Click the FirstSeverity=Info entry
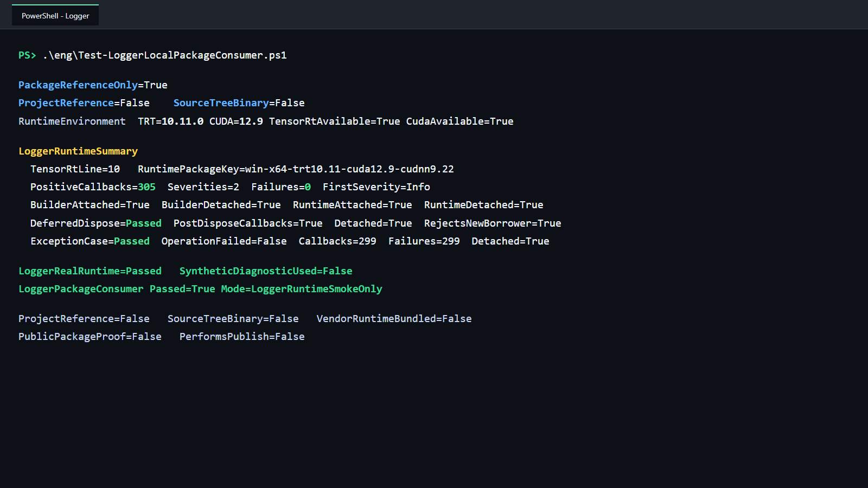The width and height of the screenshot is (868, 488). pos(376,187)
